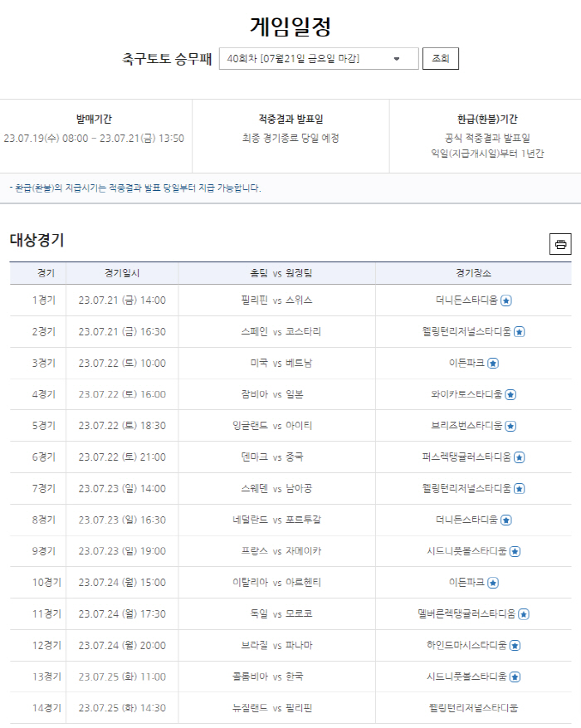Click star icon for 2경기 웰링턴리저널스타디움
This screenshot has height=728, width=581.
tap(520, 332)
